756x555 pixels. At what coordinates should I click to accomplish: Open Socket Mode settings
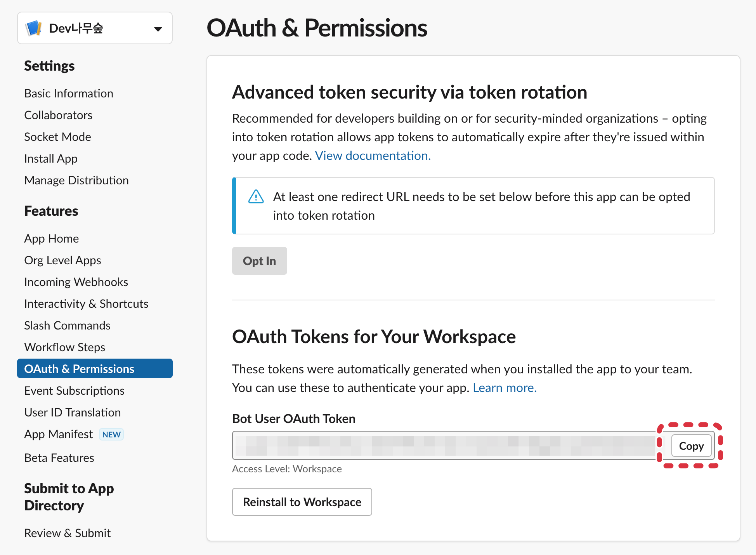click(x=57, y=137)
